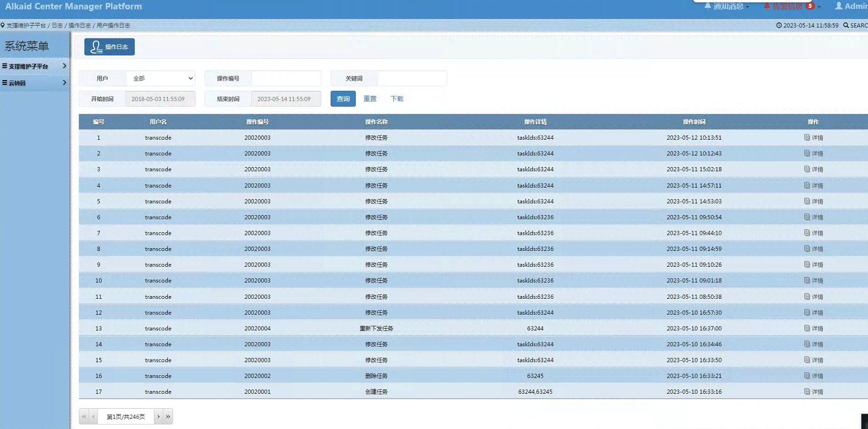Viewport: 868px width, 429px height.
Task: Click the 开始时间 date field
Action: point(160,99)
